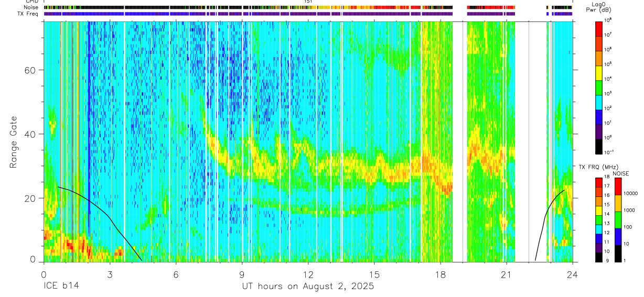Viewport: 644px width, 297px height.
Task: Pick the red segment of the NOISE colorbar
Action: 618,186
